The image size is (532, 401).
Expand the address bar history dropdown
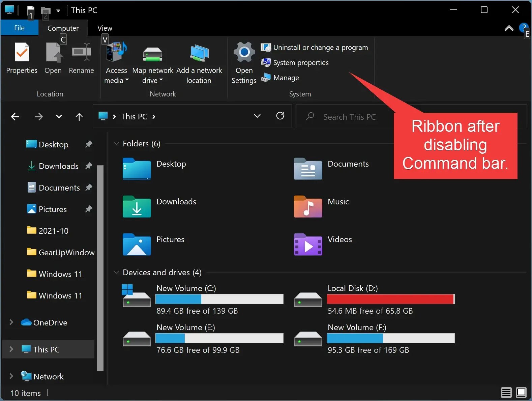pyautogui.click(x=257, y=116)
